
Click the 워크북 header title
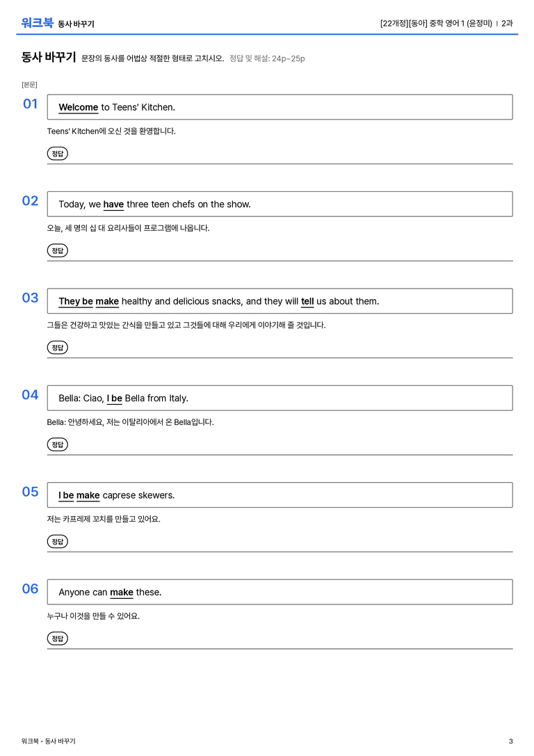click(x=37, y=23)
